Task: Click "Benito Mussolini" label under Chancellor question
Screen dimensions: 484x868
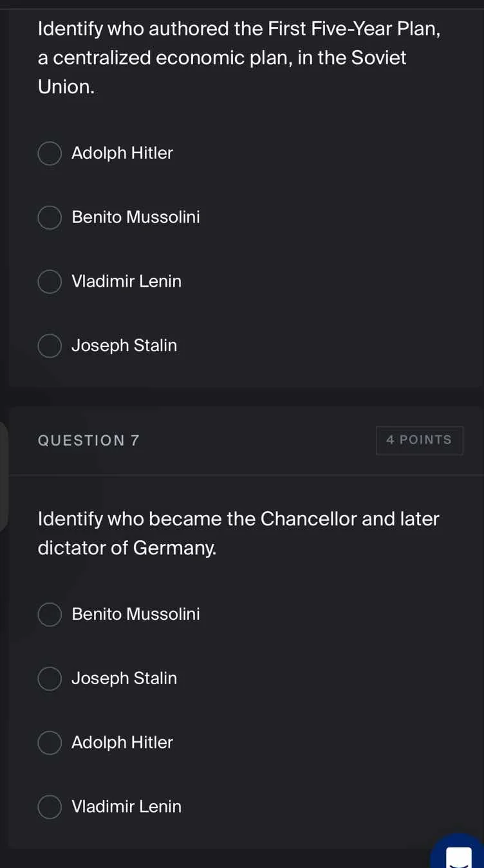Action: 136,615
